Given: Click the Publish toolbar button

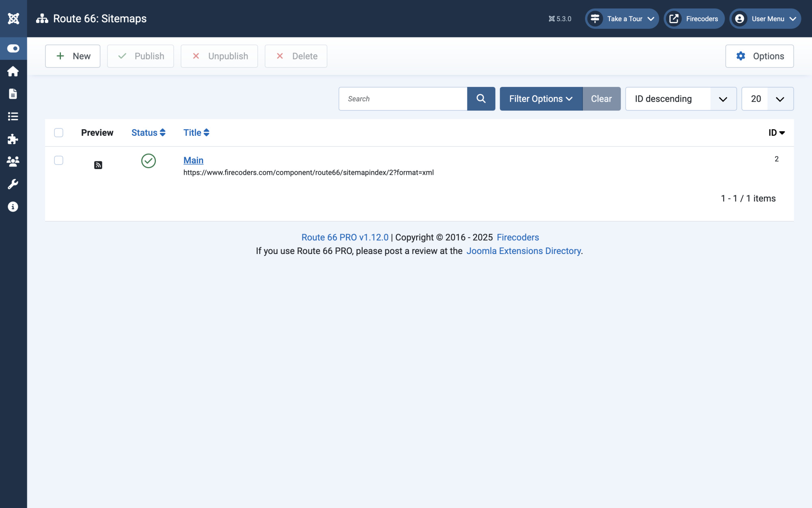Looking at the screenshot, I should click(x=140, y=56).
